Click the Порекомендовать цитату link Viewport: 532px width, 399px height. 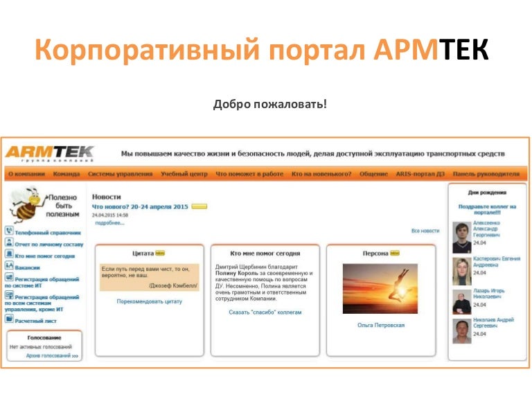149,301
